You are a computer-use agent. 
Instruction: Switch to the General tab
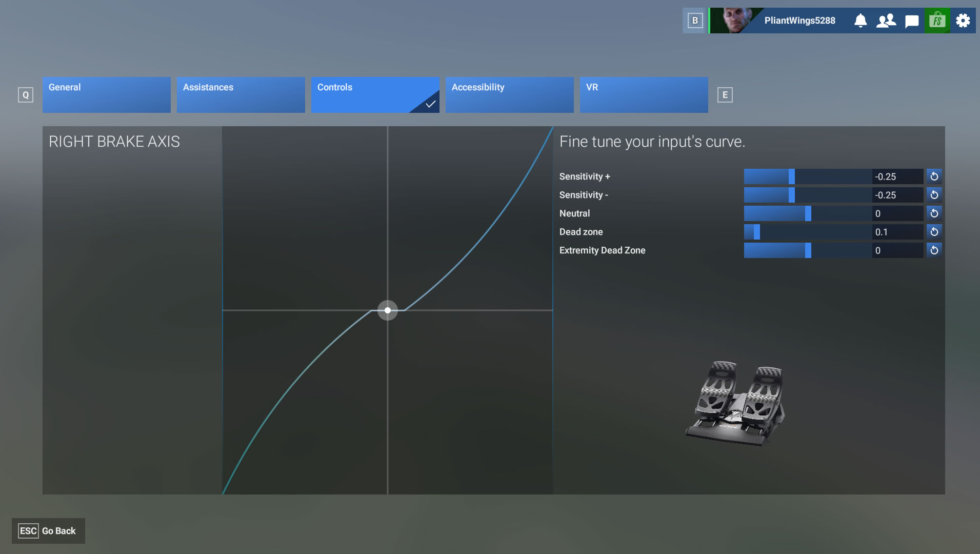pyautogui.click(x=107, y=95)
